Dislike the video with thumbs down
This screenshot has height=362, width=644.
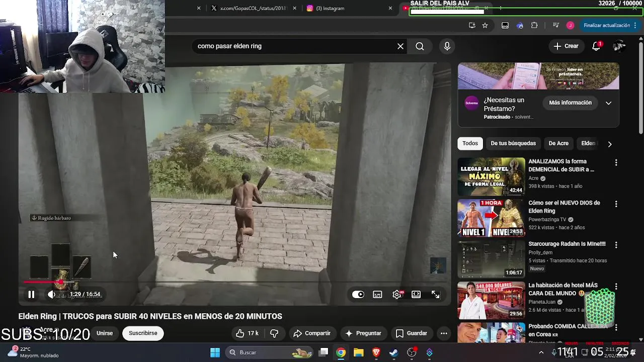(274, 333)
